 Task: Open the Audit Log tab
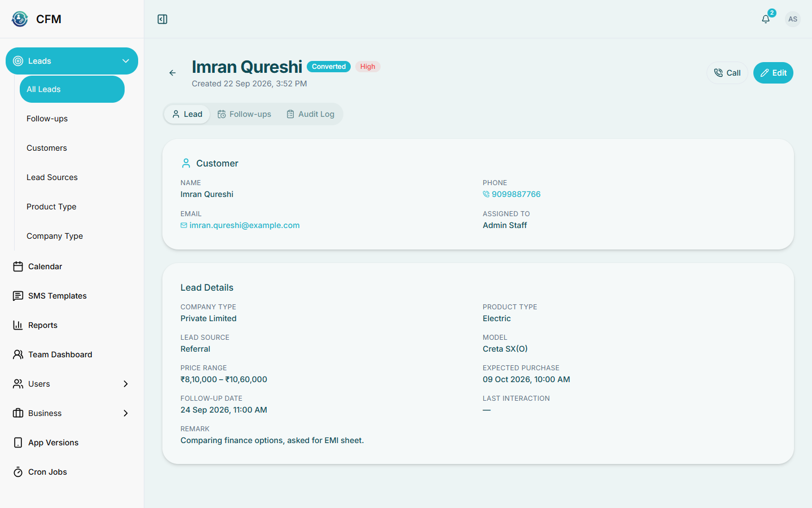[x=310, y=114]
